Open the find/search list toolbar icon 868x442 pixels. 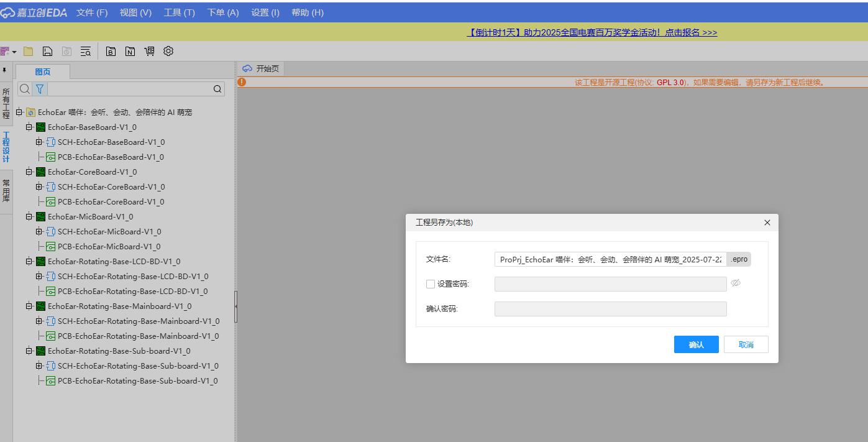coord(86,52)
